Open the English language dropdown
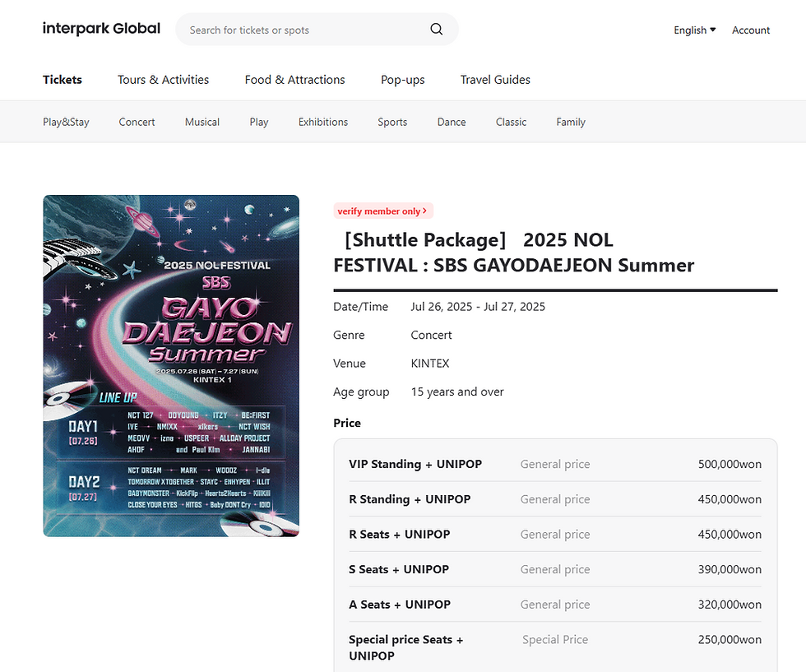The width and height of the screenshot is (806, 672). pyautogui.click(x=694, y=30)
